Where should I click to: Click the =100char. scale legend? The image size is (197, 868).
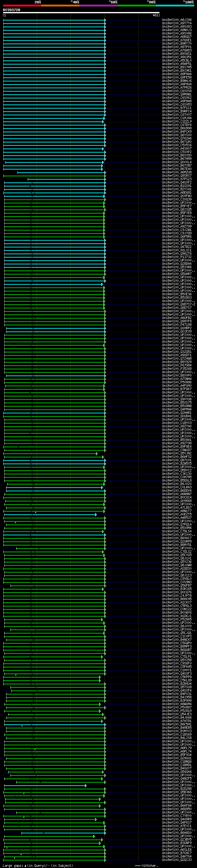[x=146, y=866]
